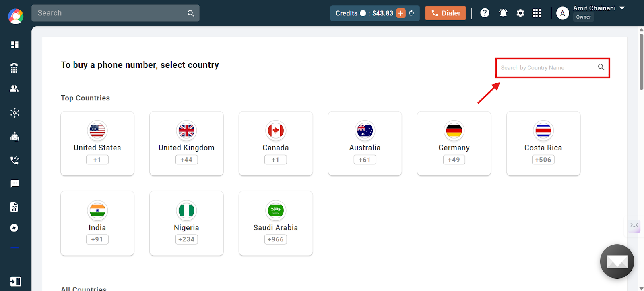
Task: Open the reports document sidebar icon
Action: pyautogui.click(x=14, y=207)
